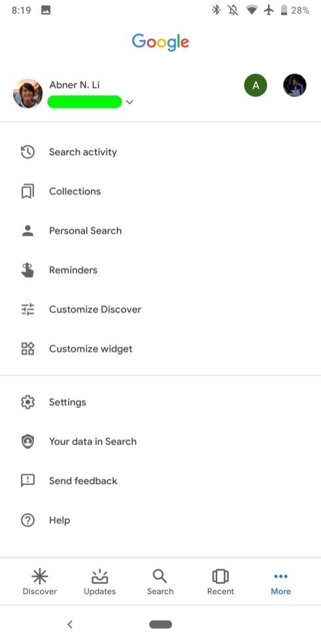Screen dimensions: 321x644
Task: Switch to the Updates tab
Action: (100, 582)
